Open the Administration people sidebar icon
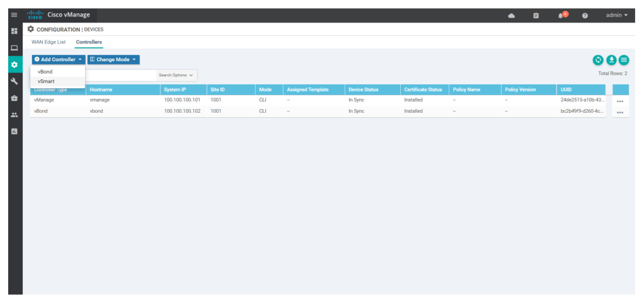This screenshot has width=644, height=303. tap(14, 115)
